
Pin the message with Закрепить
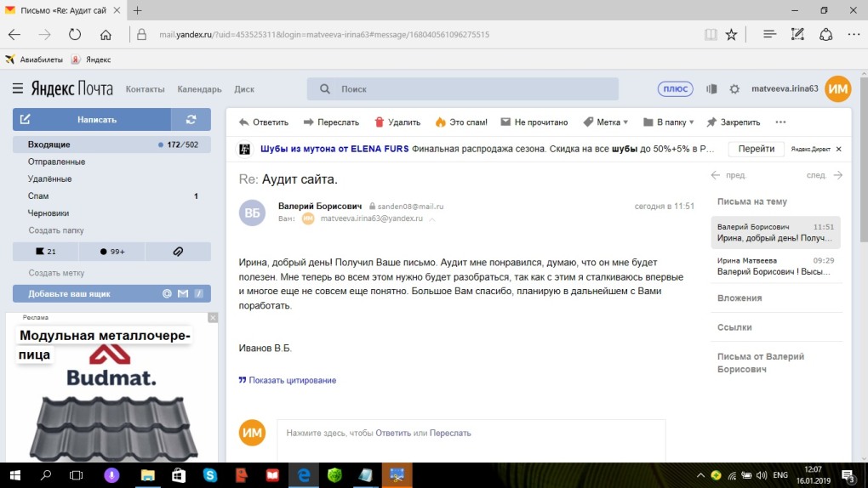733,122
